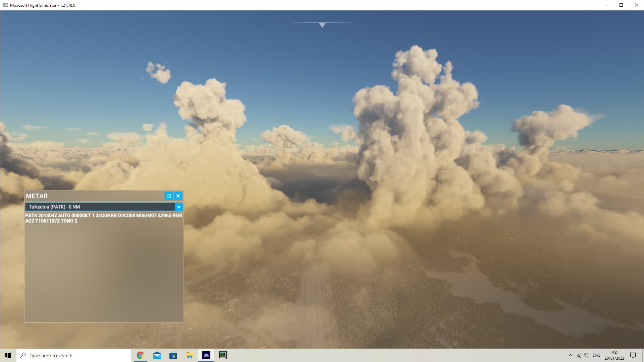
Task: Reveal the in-flight toolbar via top triangle handle
Action: click(x=322, y=25)
